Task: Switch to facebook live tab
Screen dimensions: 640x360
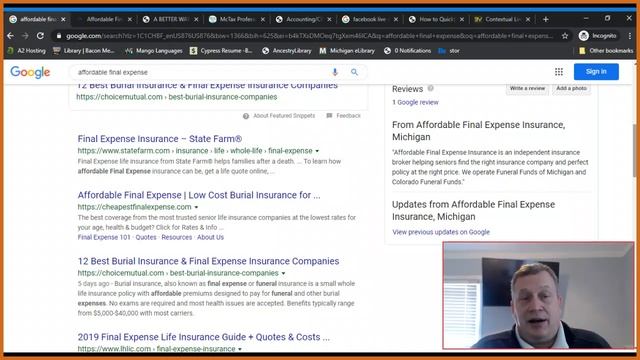Action: pyautogui.click(x=369, y=19)
